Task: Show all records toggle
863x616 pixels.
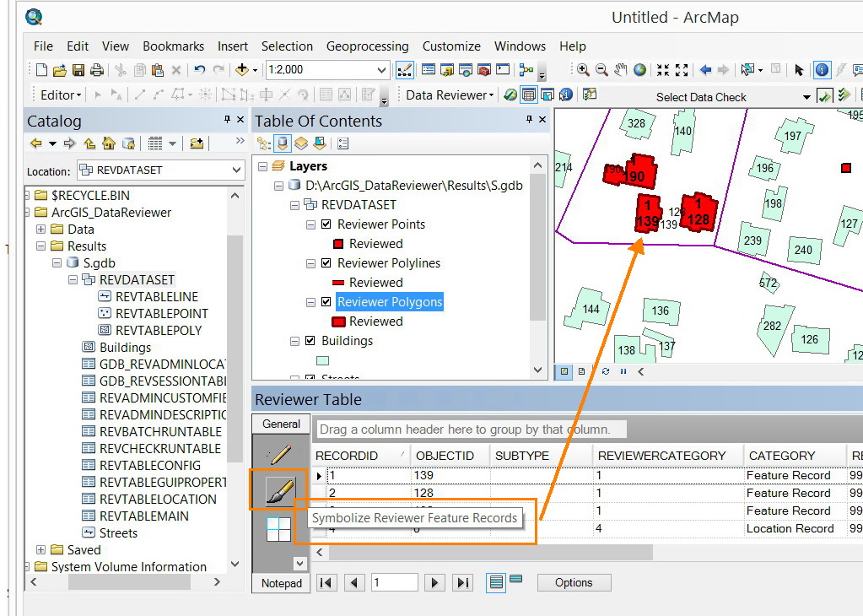Action: [496, 582]
